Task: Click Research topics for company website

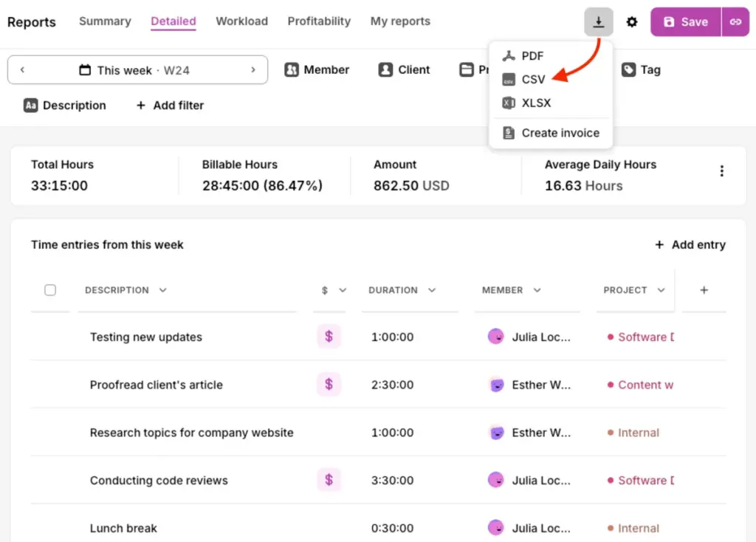Action: click(191, 433)
